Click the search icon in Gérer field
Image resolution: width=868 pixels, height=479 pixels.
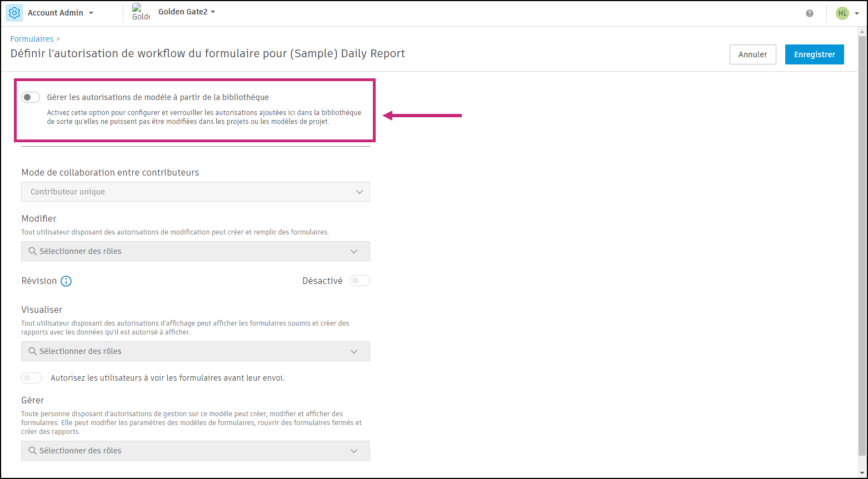pos(33,451)
